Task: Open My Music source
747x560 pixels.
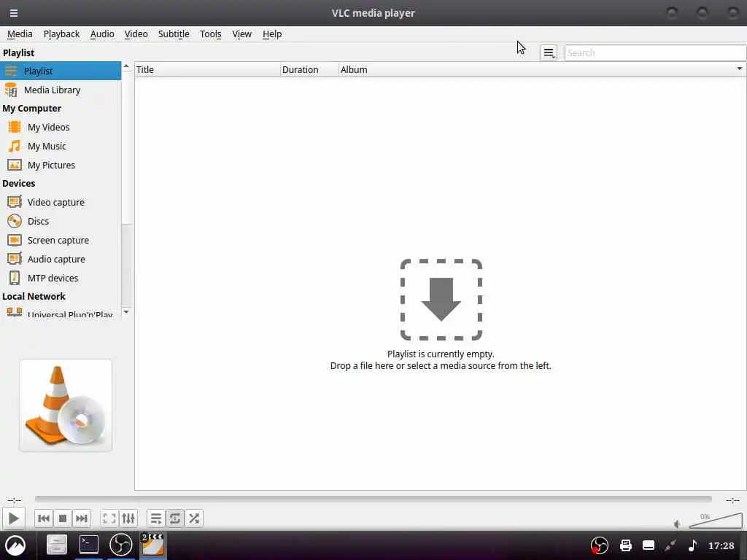Action: pyautogui.click(x=61, y=146)
